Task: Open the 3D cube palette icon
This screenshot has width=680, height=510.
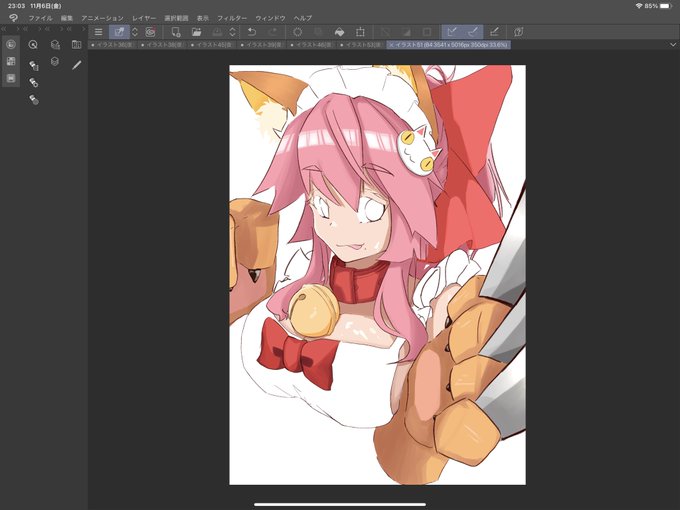Action: [55, 62]
